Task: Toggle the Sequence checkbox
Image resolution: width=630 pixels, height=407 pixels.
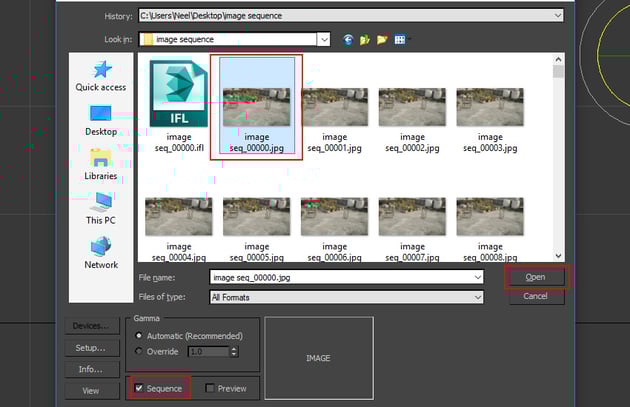Action: coord(139,388)
